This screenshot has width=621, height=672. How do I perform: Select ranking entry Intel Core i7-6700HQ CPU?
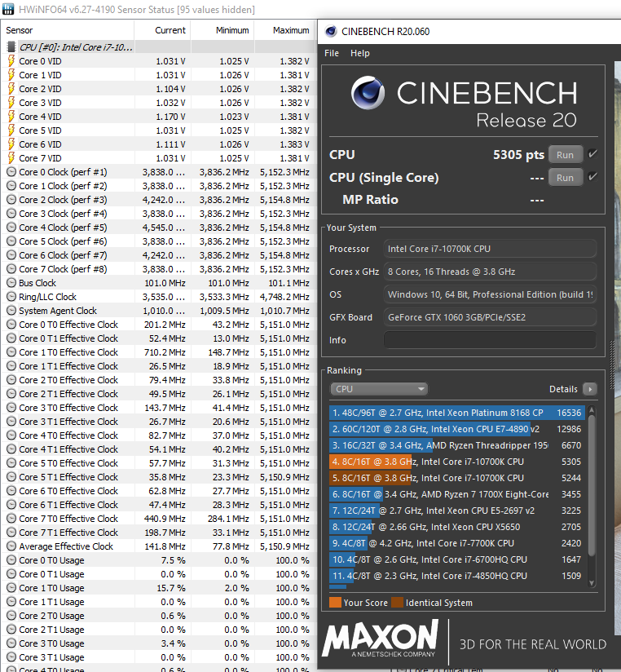pyautogui.click(x=457, y=559)
